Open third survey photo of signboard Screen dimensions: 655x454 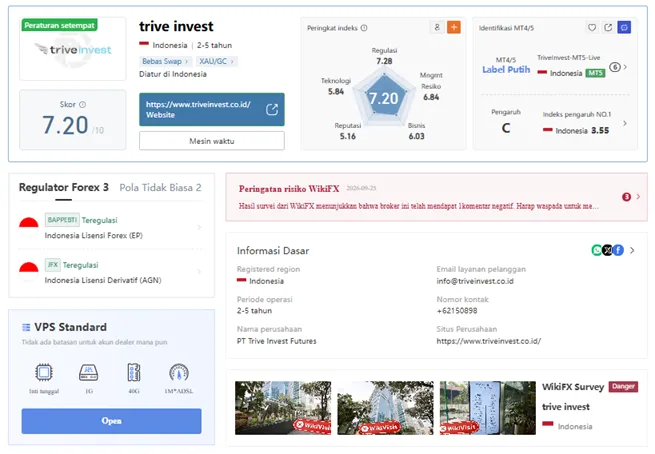[487, 408]
